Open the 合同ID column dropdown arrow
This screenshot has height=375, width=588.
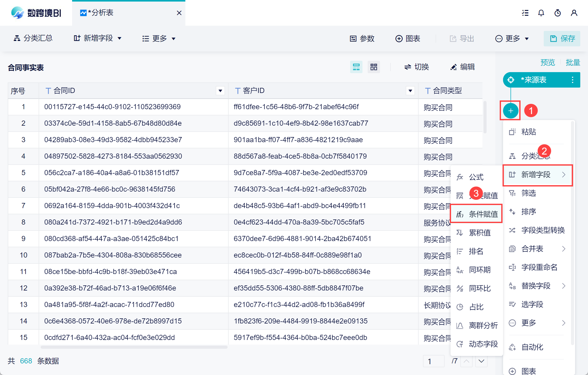(220, 91)
